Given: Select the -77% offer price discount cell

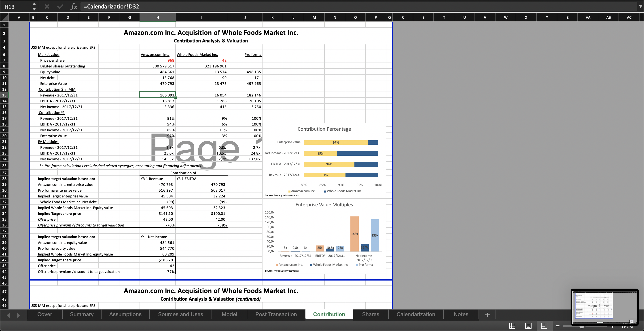Looking at the screenshot, I should 157,272.
